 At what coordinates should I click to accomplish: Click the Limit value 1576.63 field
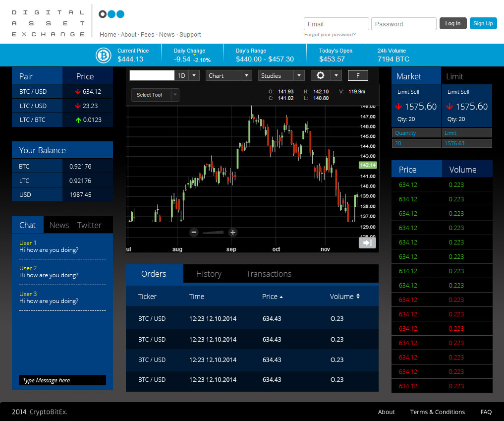tap(467, 143)
